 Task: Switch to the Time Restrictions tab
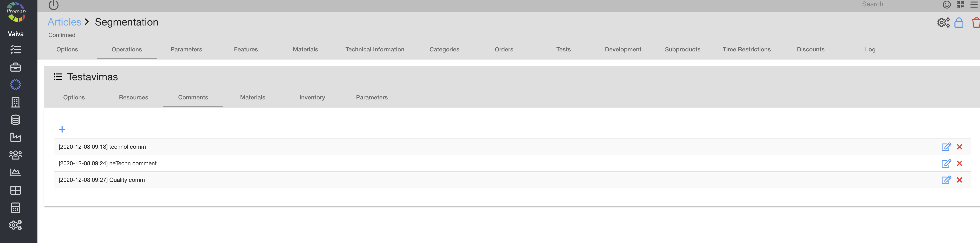[746, 49]
